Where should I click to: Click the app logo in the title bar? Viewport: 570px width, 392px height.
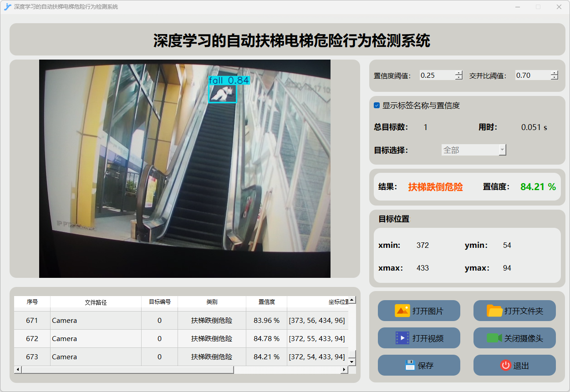7,7
